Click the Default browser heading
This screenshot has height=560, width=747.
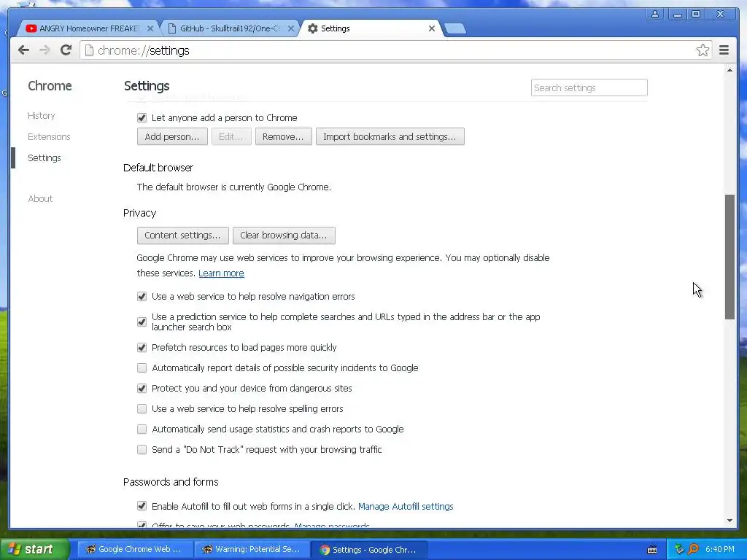tap(158, 168)
